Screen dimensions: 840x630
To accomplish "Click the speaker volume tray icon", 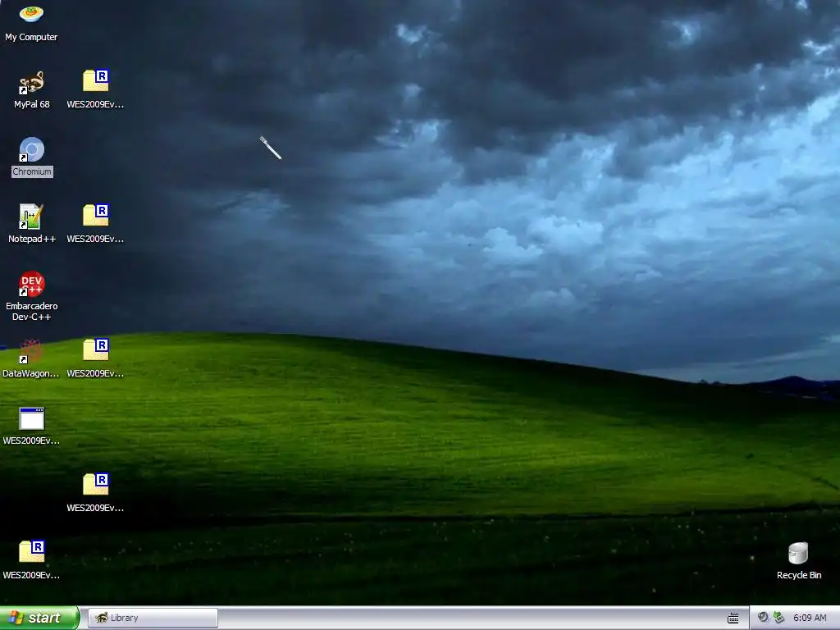I will coord(763,618).
